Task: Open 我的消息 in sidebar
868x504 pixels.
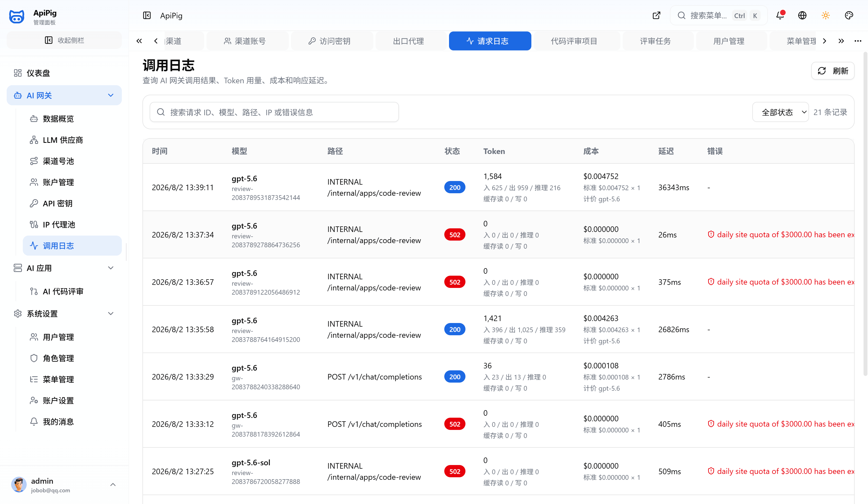Action: 72,422
